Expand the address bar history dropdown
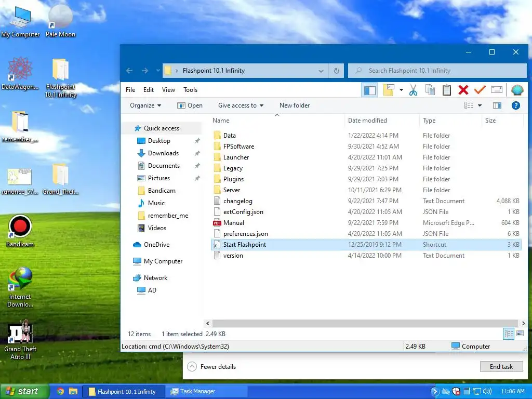 [321, 71]
